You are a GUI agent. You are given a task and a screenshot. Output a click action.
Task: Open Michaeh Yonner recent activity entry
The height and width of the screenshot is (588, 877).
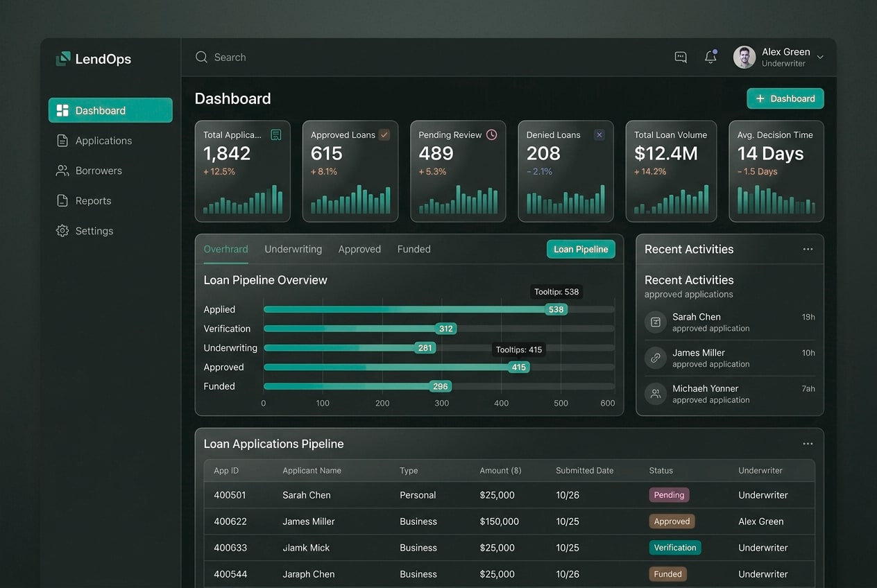coord(730,394)
